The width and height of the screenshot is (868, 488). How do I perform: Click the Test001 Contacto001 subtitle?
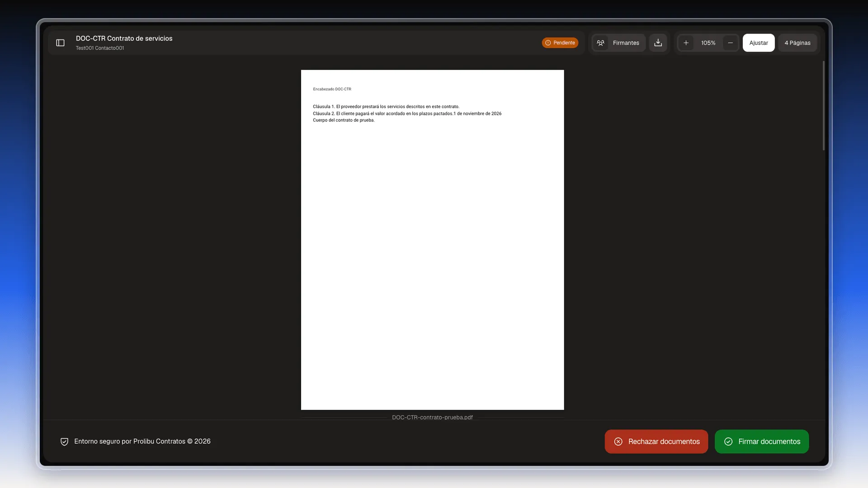point(100,48)
